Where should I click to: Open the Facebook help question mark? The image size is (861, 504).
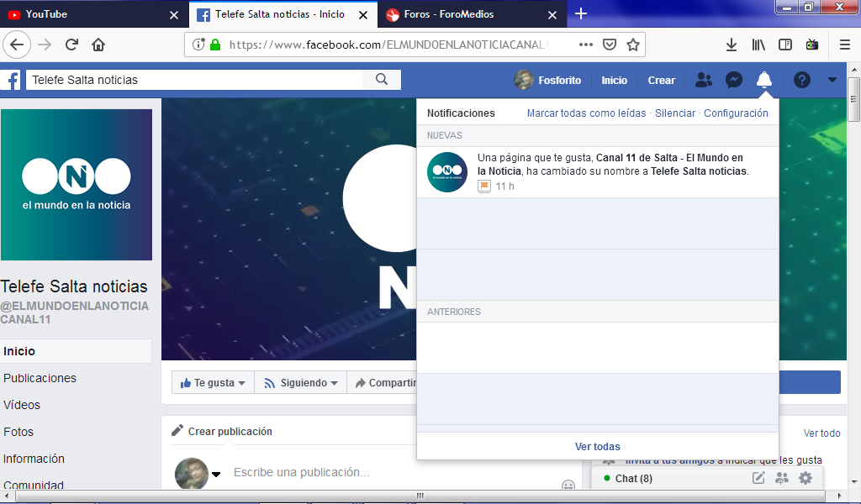[801, 80]
